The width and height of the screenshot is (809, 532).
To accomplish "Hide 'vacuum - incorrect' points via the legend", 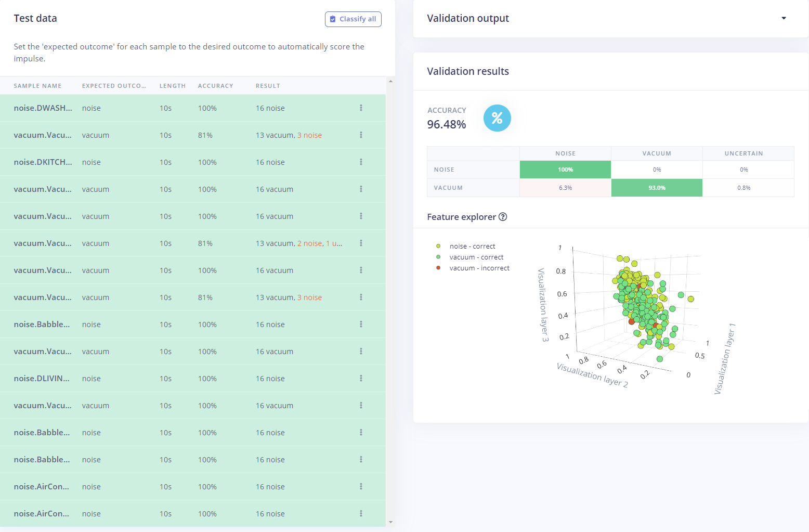I will [479, 268].
